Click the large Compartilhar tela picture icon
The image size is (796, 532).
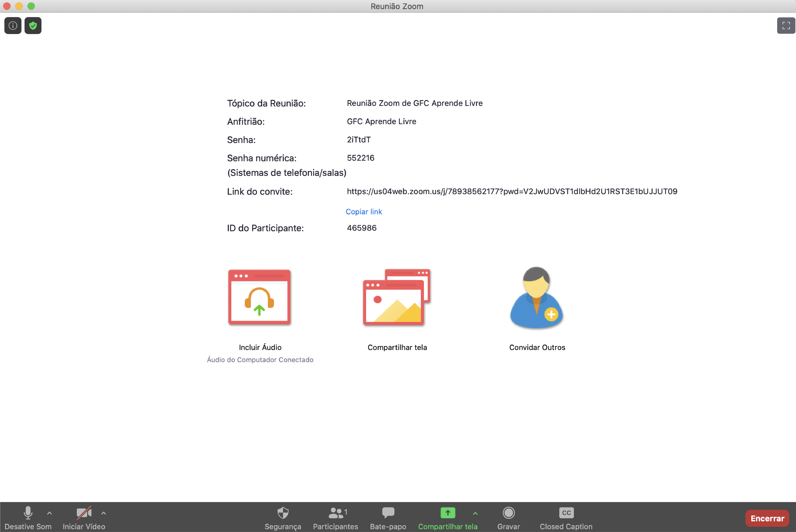(x=397, y=297)
